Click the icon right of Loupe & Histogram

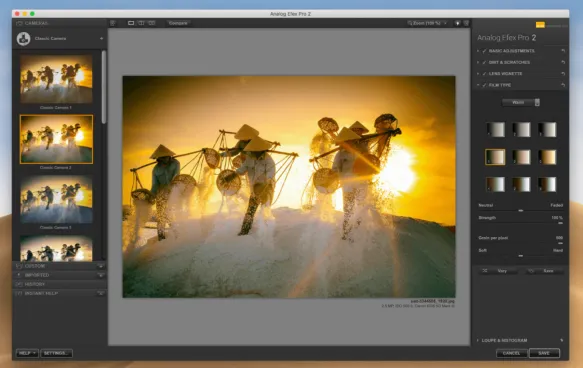coord(561,340)
